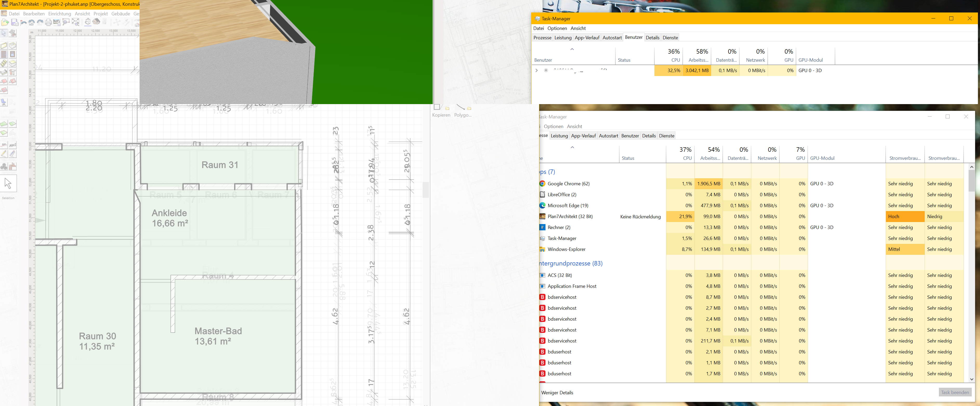Expand the user row in Benutzer tab
The width and height of the screenshot is (980, 406).
[x=536, y=71]
